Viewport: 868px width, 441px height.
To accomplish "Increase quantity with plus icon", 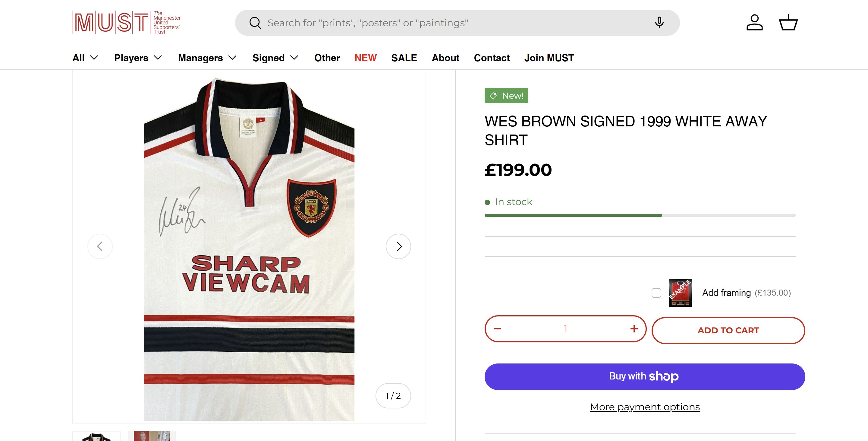I will click(x=634, y=329).
